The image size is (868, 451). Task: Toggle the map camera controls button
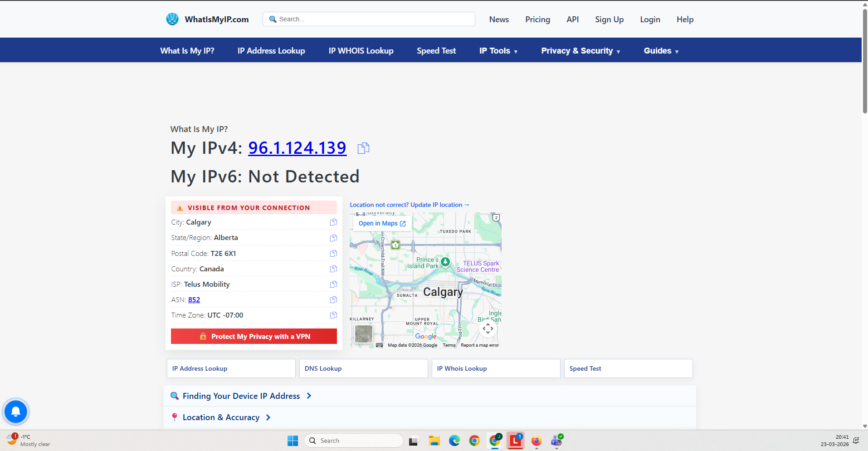(x=488, y=328)
